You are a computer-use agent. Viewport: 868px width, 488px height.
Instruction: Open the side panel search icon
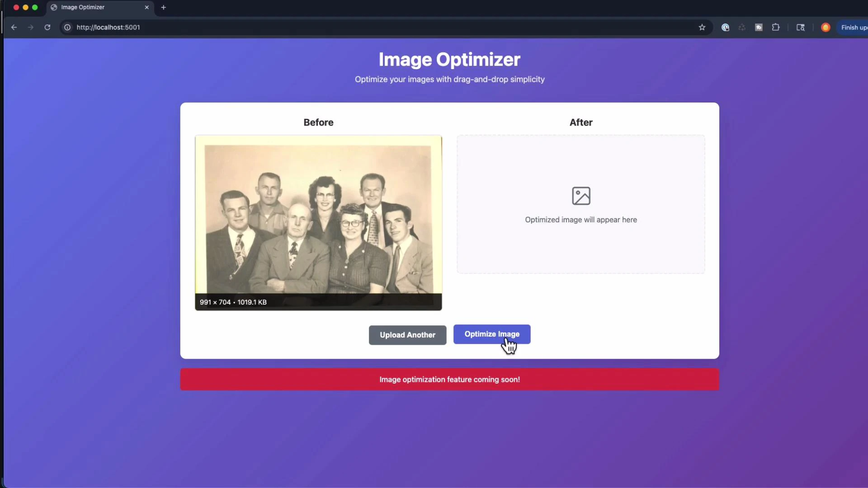point(801,27)
